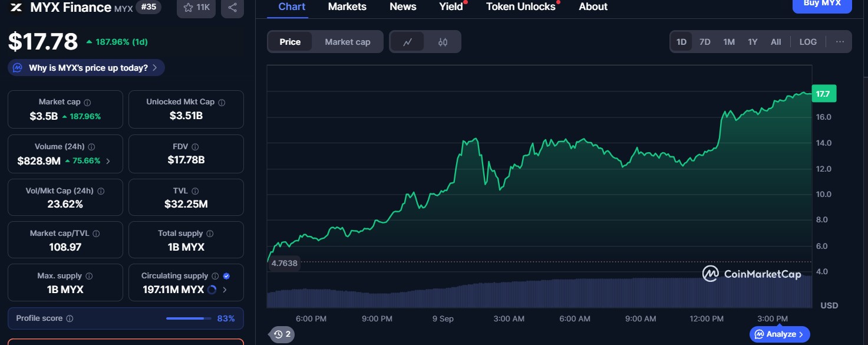868x345 pixels.
Task: Click the Analyze button below chart
Action: click(780, 334)
